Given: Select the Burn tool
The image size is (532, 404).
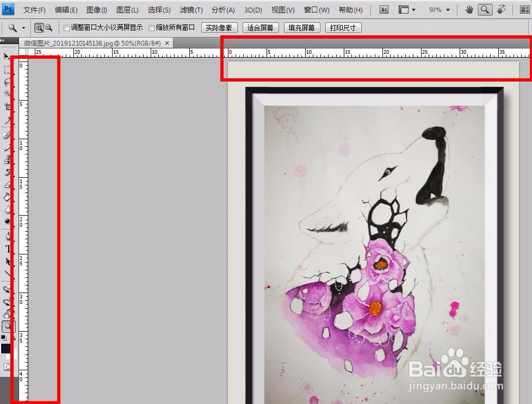Looking at the screenshot, I should click(x=7, y=221).
